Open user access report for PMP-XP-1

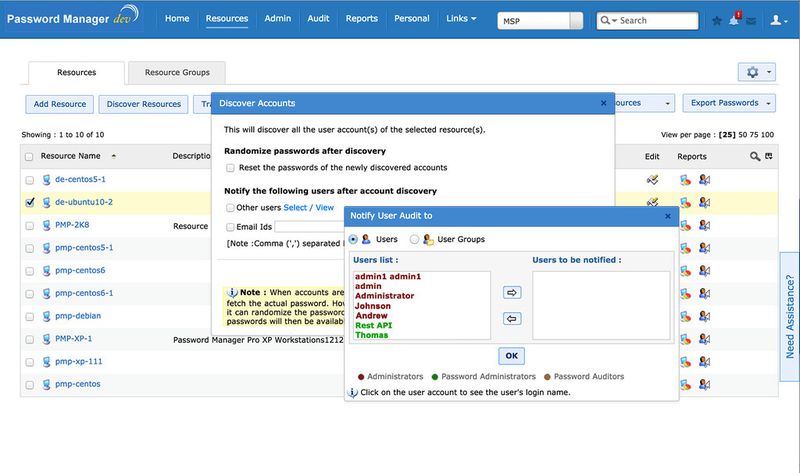click(704, 339)
